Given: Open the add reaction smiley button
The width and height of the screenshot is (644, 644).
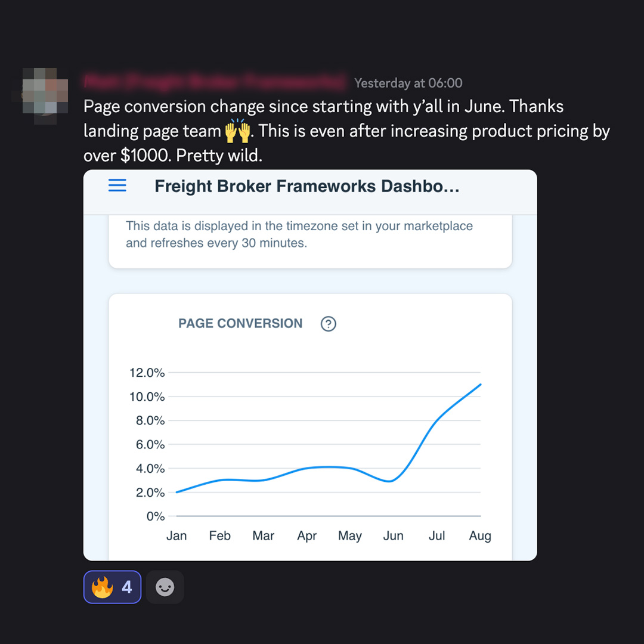Looking at the screenshot, I should pos(165,587).
